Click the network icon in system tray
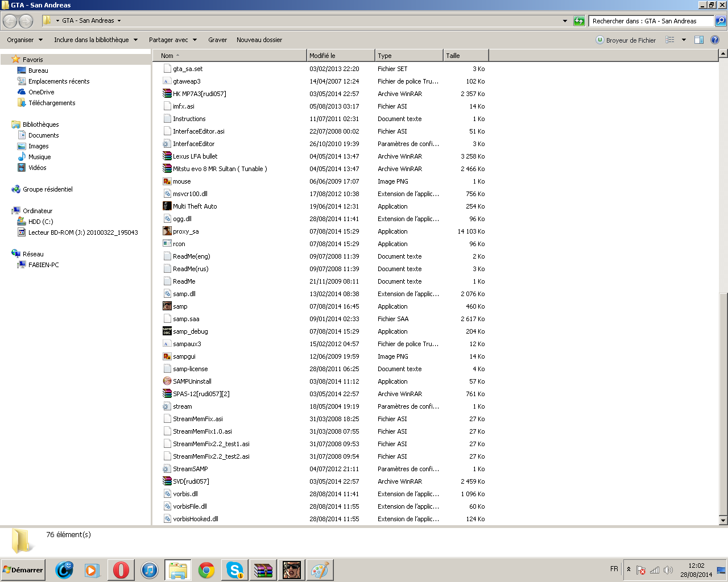Image resolution: width=728 pixels, height=582 pixels. pos(655,569)
